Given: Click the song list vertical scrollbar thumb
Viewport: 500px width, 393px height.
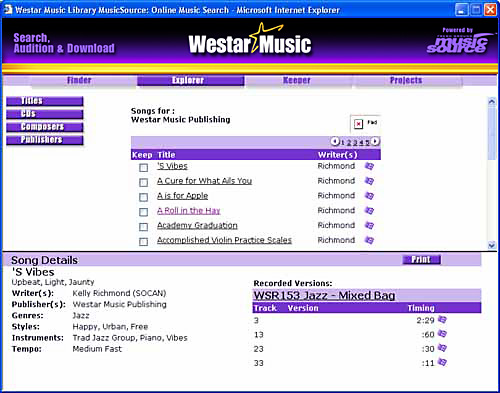Looking at the screenshot, I should [492, 133].
